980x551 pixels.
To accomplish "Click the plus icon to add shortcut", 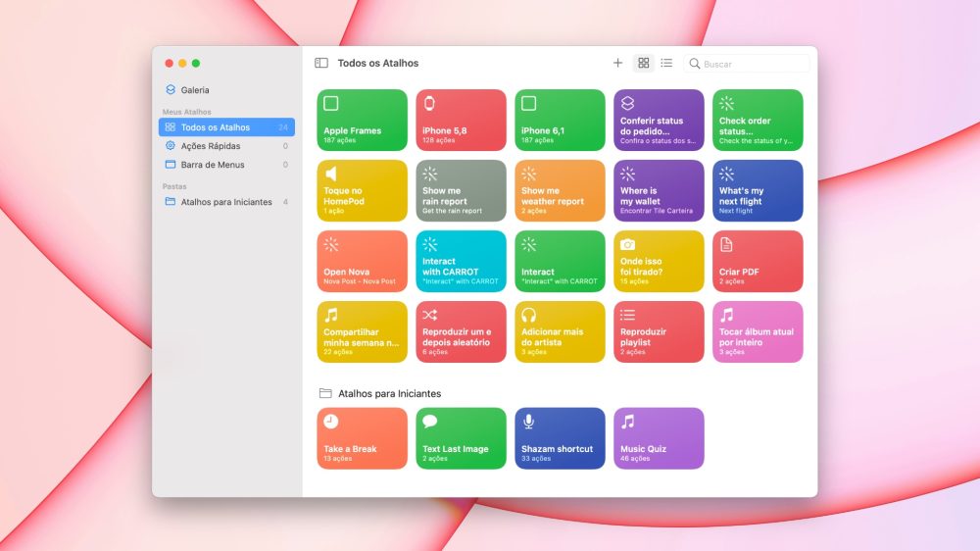I will pyautogui.click(x=617, y=63).
